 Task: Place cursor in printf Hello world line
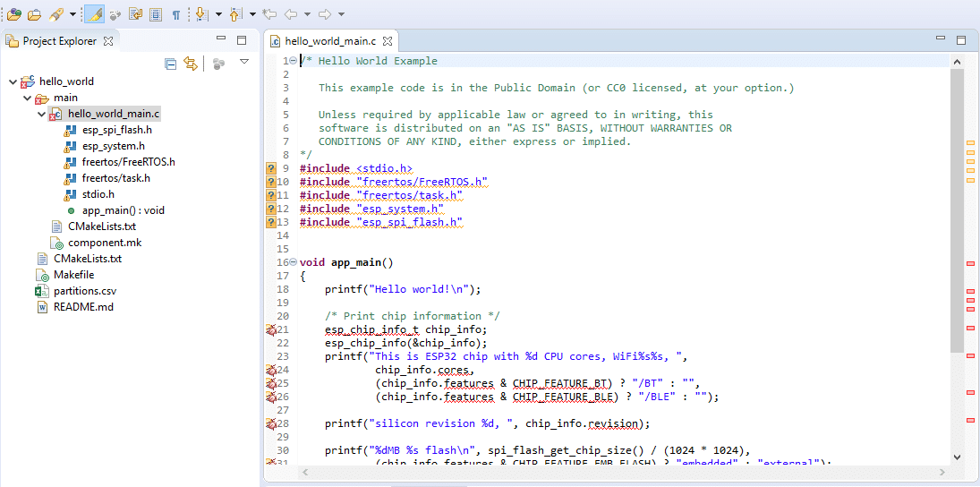tap(402, 289)
